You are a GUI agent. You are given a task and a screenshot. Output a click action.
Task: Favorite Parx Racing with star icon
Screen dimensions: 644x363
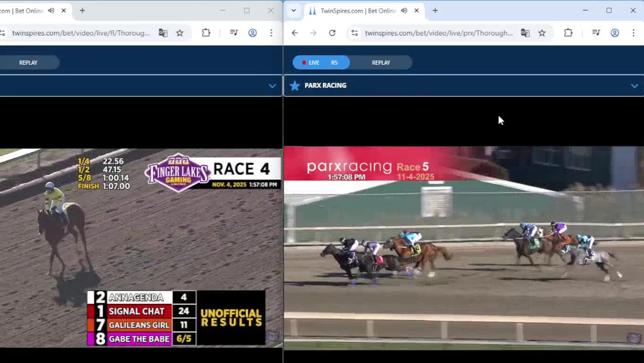tap(295, 85)
